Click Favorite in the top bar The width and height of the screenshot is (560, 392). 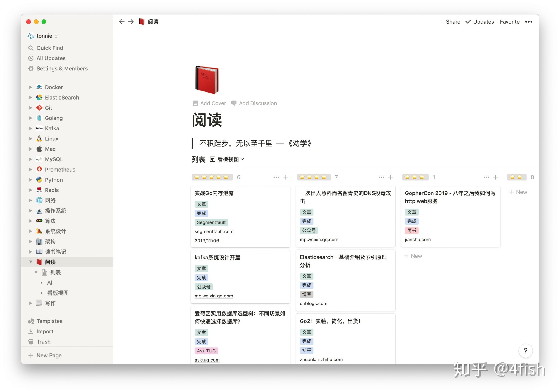509,22
